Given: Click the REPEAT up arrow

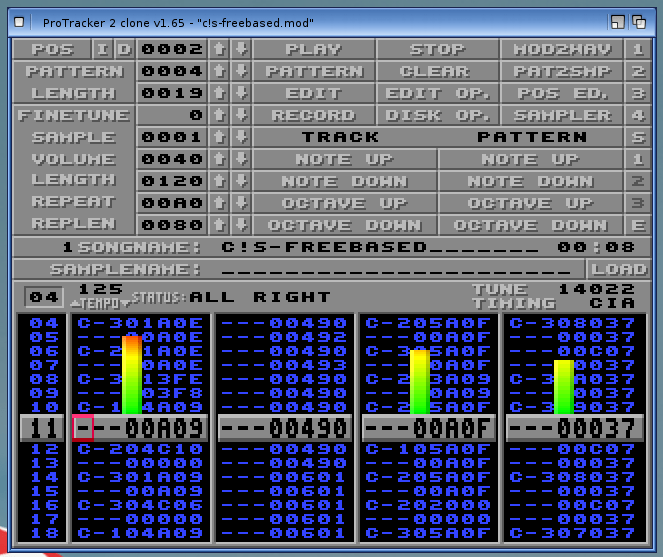Looking at the screenshot, I should click(x=220, y=203).
